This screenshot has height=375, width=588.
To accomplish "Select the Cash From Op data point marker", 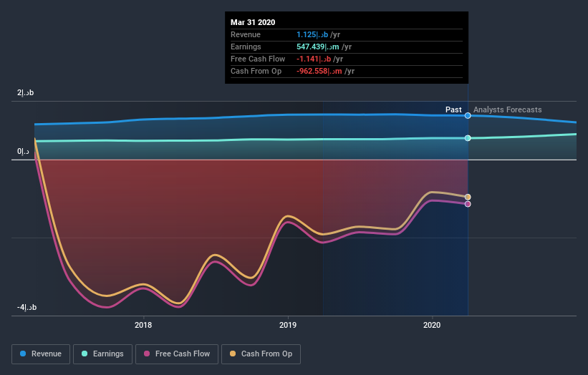I will 468,197.
